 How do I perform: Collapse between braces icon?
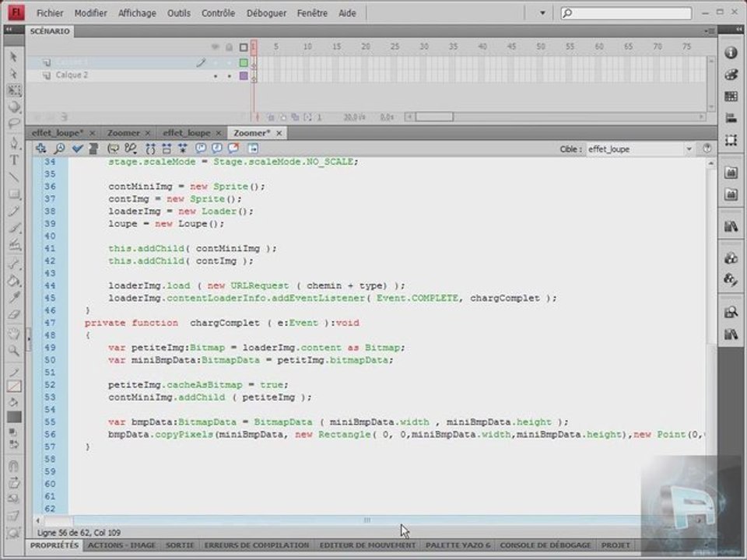150,149
